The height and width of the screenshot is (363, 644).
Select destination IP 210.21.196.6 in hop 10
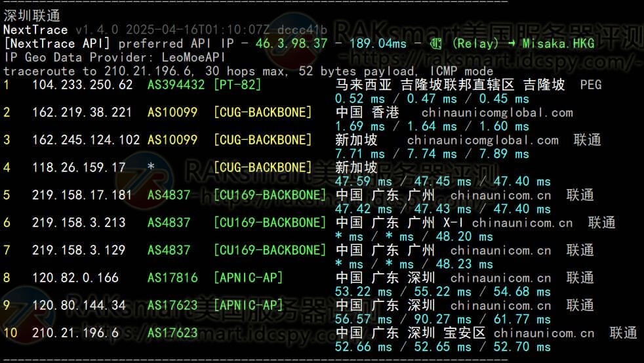[x=75, y=333]
